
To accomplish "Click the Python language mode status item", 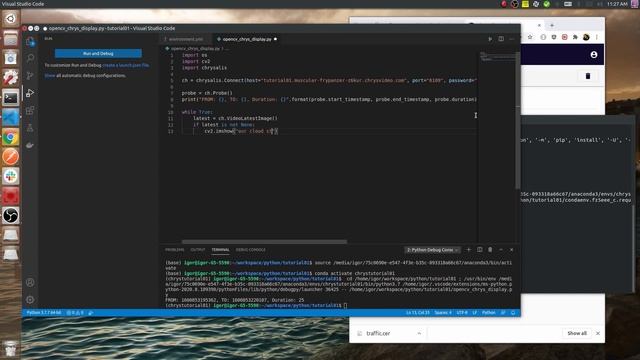I will (489, 313).
